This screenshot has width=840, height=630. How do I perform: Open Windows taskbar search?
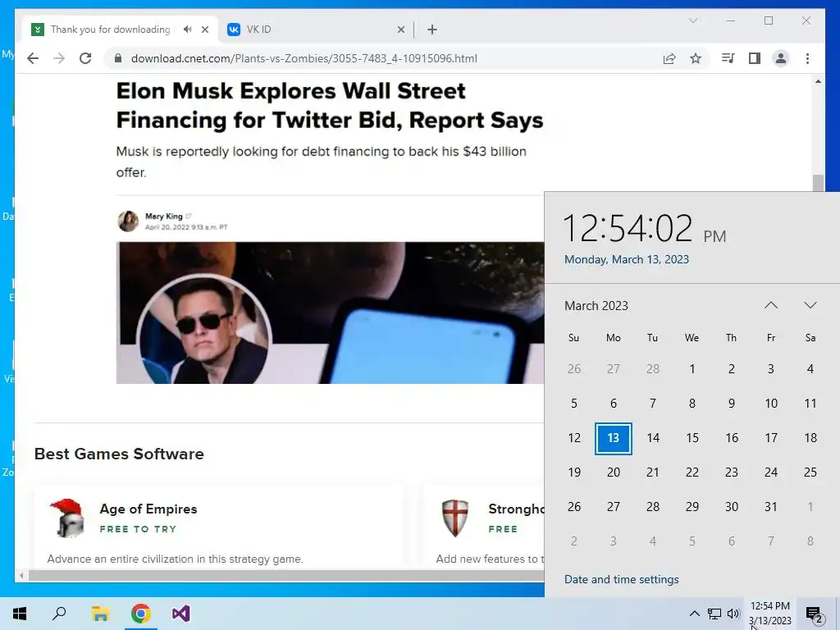(59, 614)
